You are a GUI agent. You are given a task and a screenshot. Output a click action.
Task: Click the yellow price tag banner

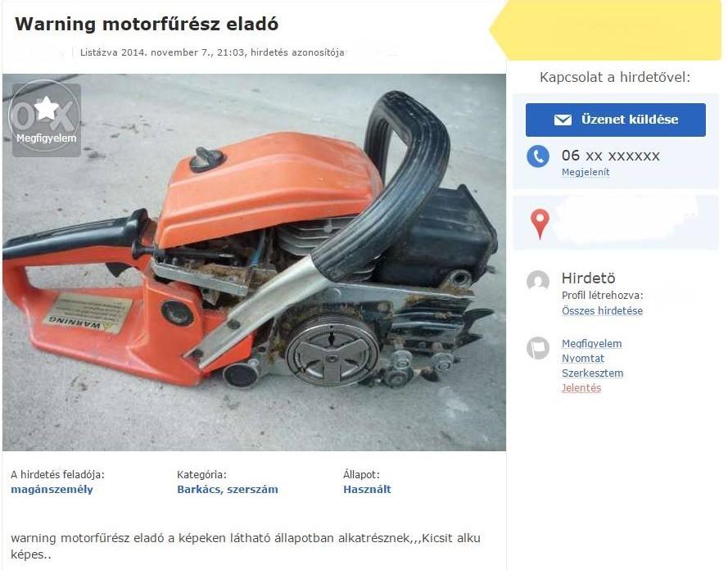point(606,29)
